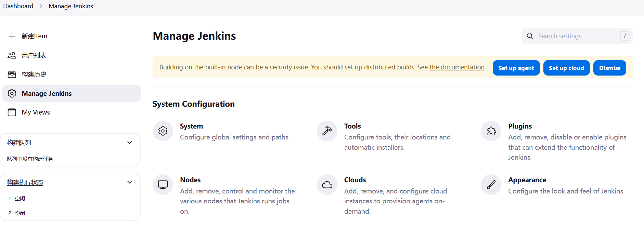This screenshot has height=228, width=644.
Task: Select Manage Jenkins in the sidebar
Action: (x=72, y=93)
